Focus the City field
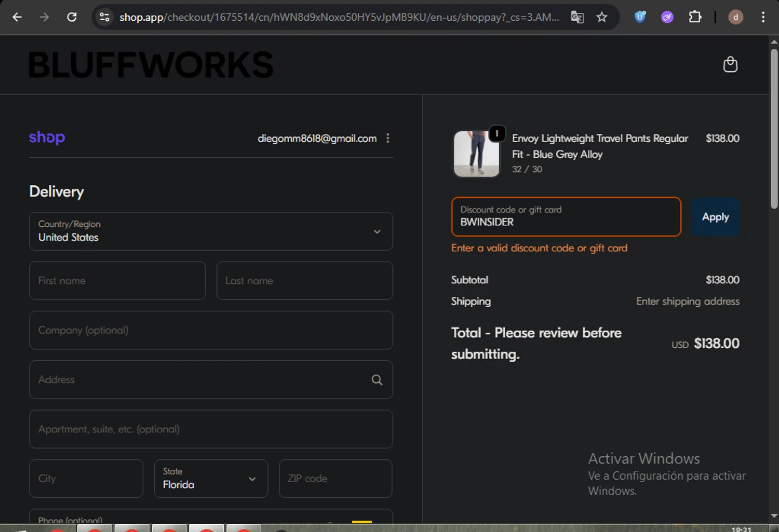The width and height of the screenshot is (779, 532). (86, 479)
